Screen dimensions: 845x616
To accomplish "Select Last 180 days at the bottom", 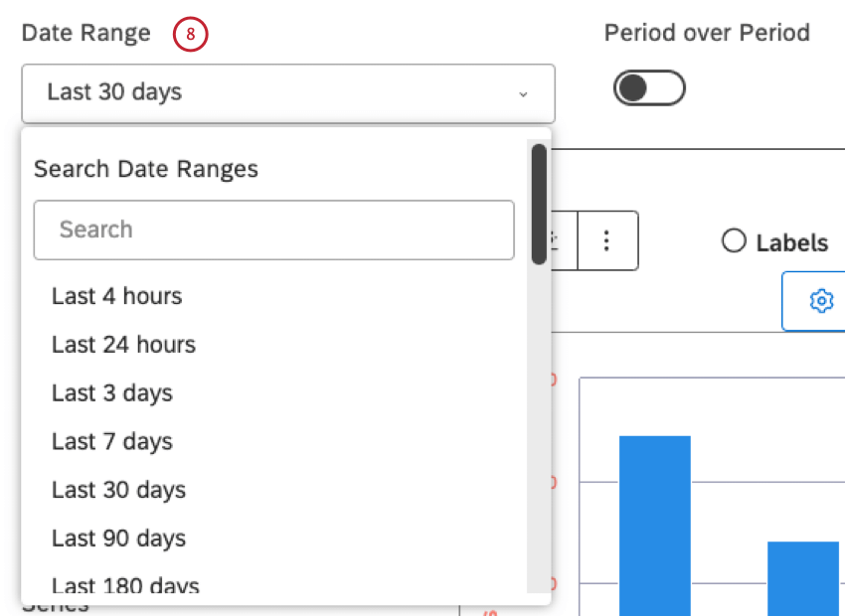I will 125,586.
